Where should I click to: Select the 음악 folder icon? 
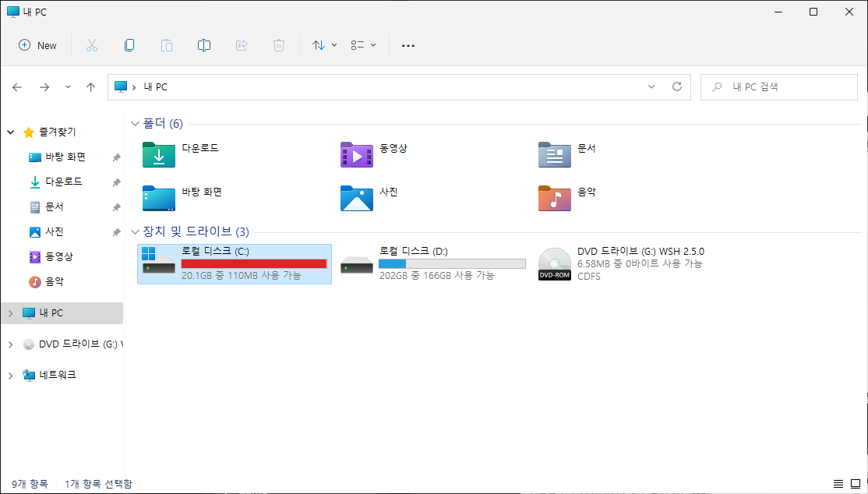coord(554,198)
